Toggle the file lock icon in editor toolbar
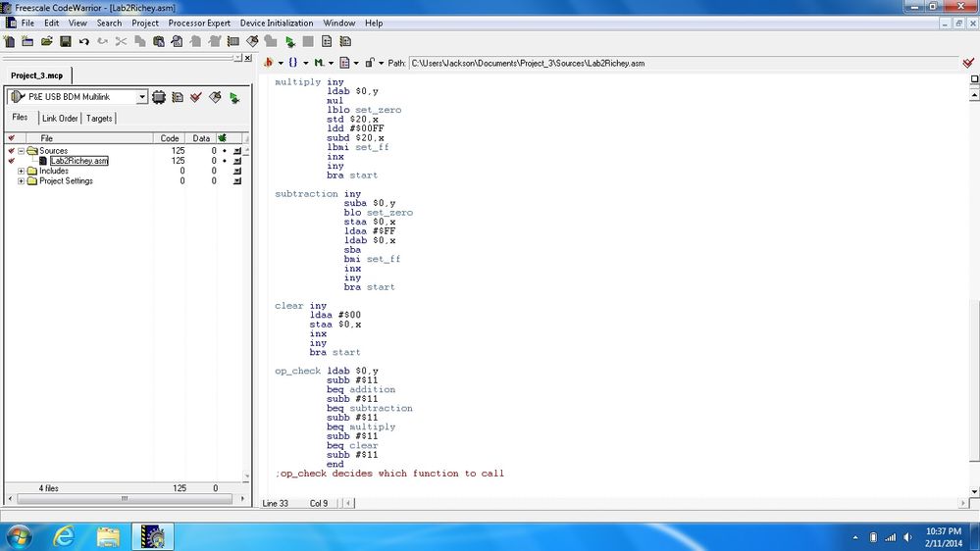This screenshot has width=980, height=551. (369, 63)
